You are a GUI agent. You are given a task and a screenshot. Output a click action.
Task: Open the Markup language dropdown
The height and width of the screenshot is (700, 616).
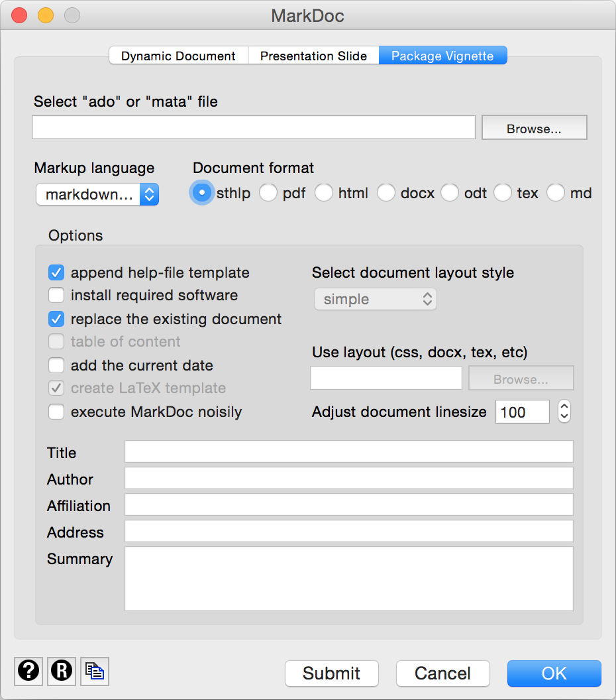[97, 194]
